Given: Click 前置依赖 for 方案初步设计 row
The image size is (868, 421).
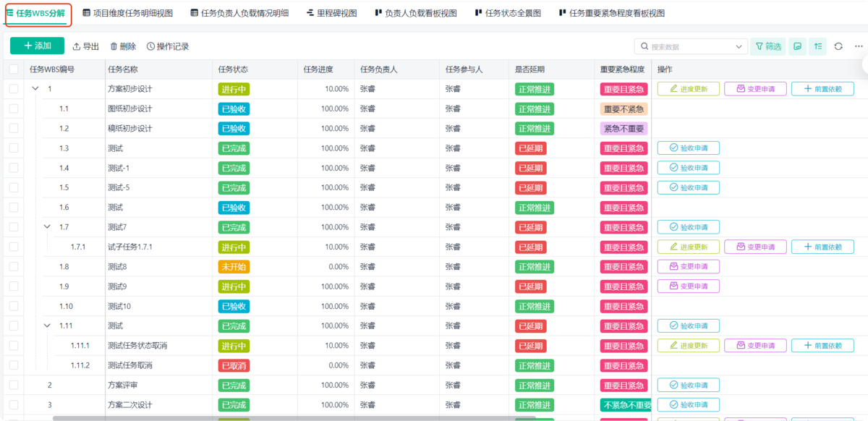Looking at the screenshot, I should pyautogui.click(x=822, y=89).
